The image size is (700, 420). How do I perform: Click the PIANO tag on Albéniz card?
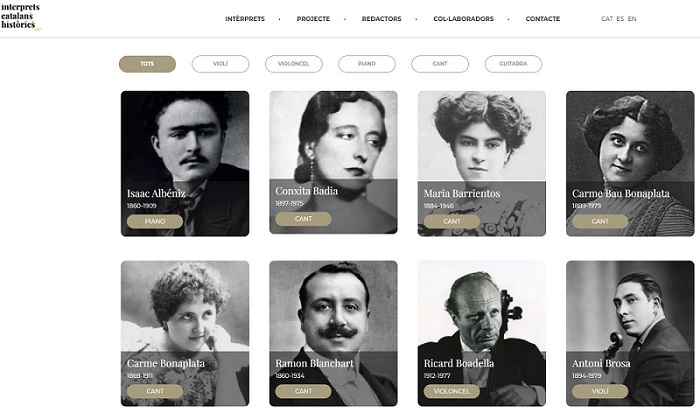[x=155, y=221]
